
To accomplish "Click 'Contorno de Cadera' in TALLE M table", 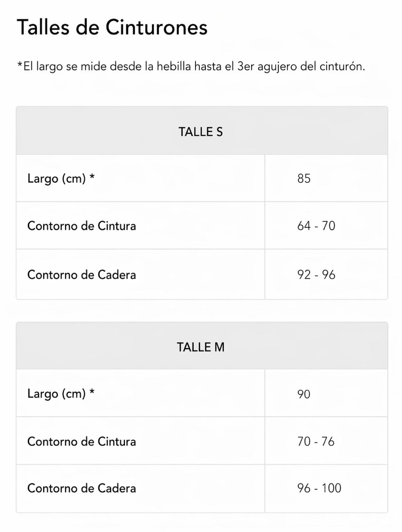I will pos(81,488).
